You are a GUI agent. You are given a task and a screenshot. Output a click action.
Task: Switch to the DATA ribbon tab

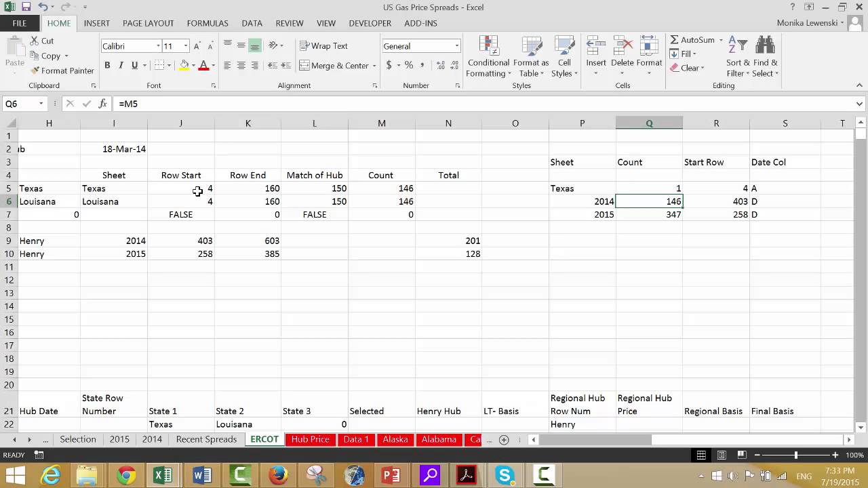(252, 23)
